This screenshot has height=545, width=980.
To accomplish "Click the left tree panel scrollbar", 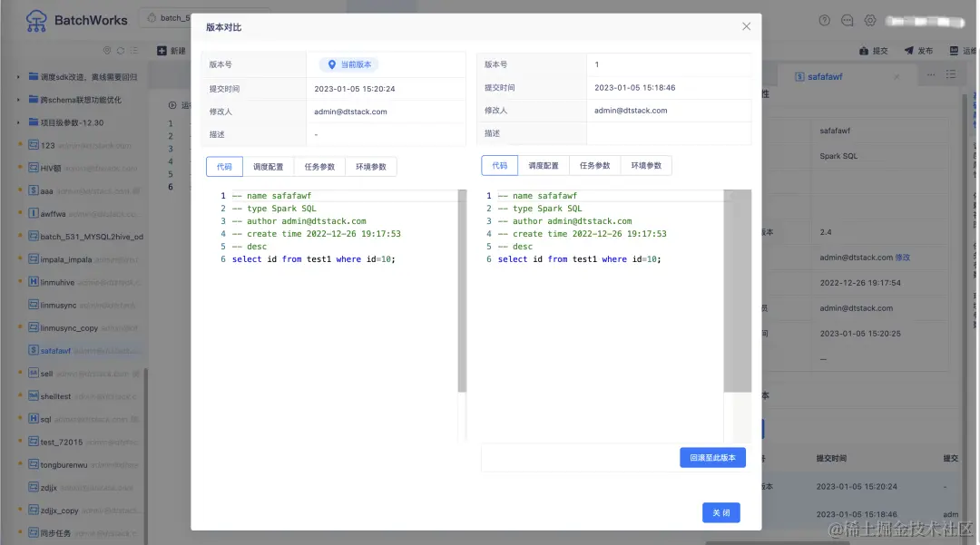I will (145, 456).
